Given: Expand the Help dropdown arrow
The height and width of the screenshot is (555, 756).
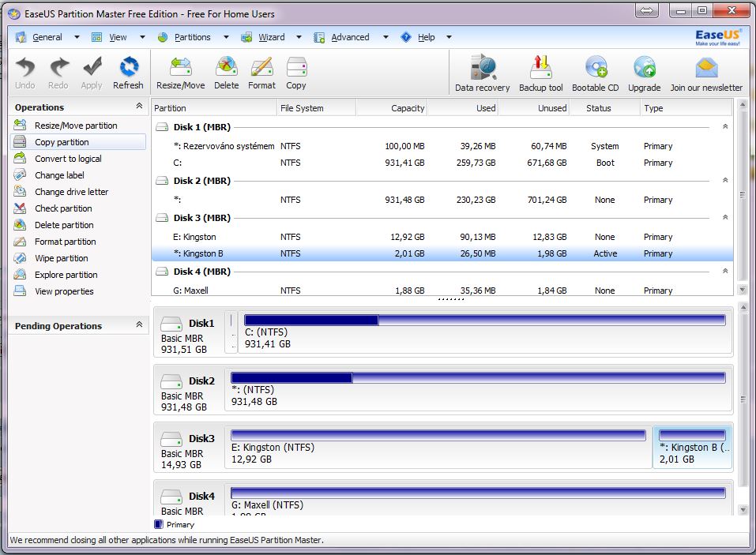Looking at the screenshot, I should click(x=449, y=37).
